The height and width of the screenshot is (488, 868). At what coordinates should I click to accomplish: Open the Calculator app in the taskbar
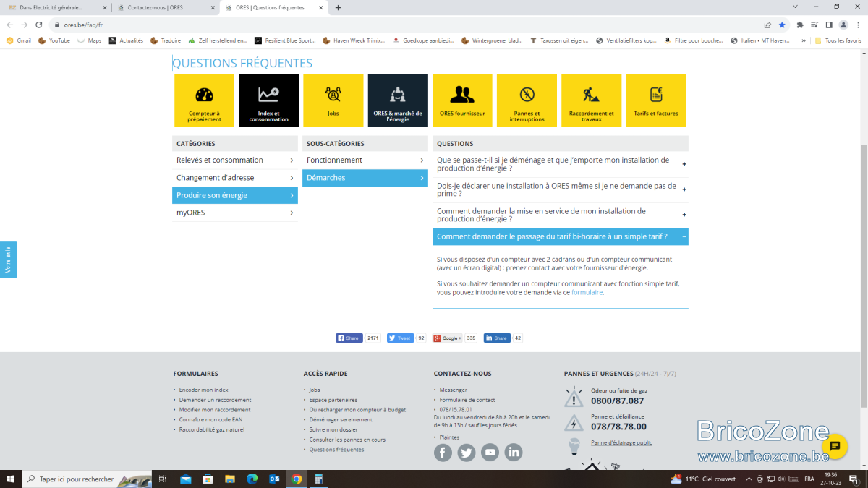pos(318,479)
